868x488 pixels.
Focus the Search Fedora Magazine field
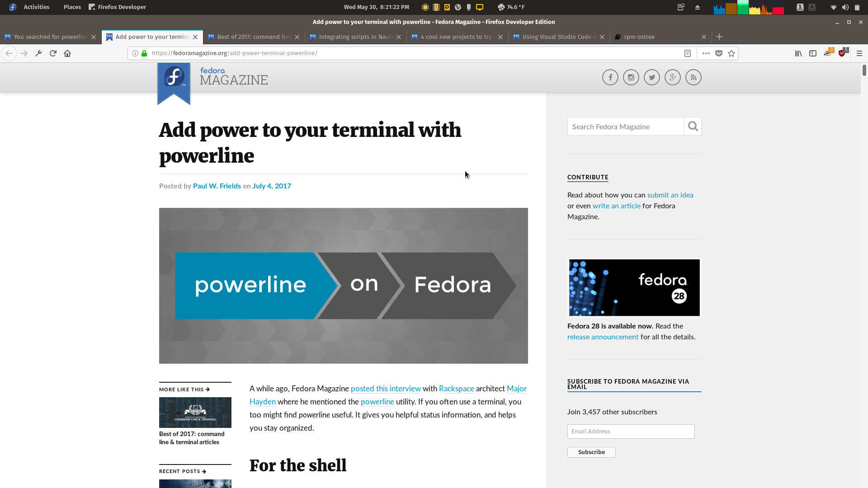click(x=625, y=127)
